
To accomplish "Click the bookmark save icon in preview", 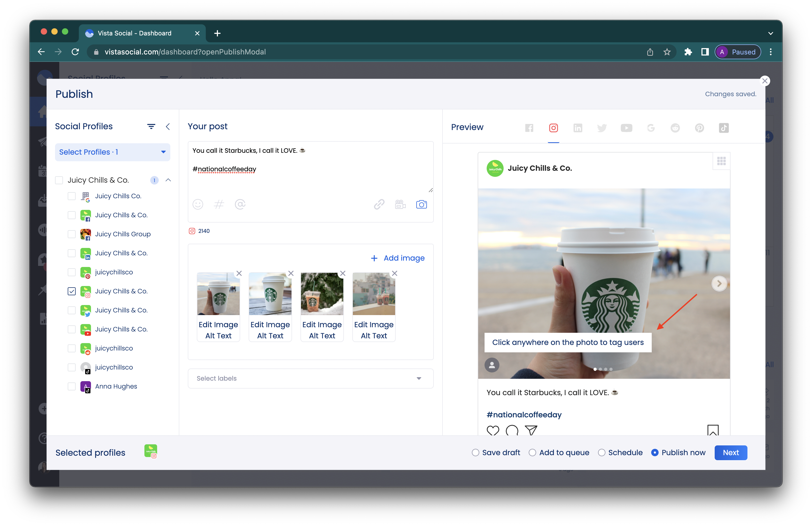I will (x=713, y=430).
